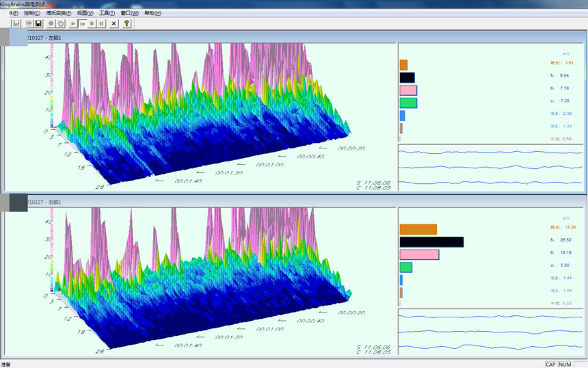588x368 pixels.
Task: Open the 窗口(W) menu
Action: point(129,13)
